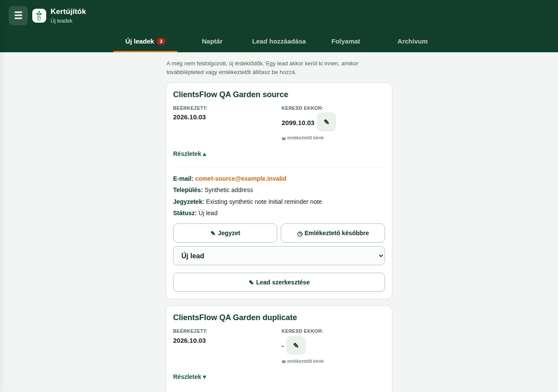Collapse Részletek for Garden source lead

190,154
